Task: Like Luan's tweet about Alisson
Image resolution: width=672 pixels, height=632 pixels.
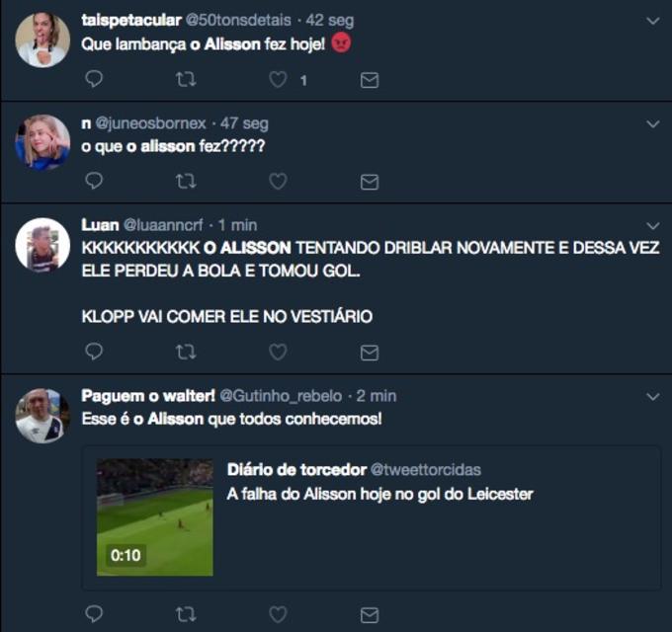Action: [278, 352]
